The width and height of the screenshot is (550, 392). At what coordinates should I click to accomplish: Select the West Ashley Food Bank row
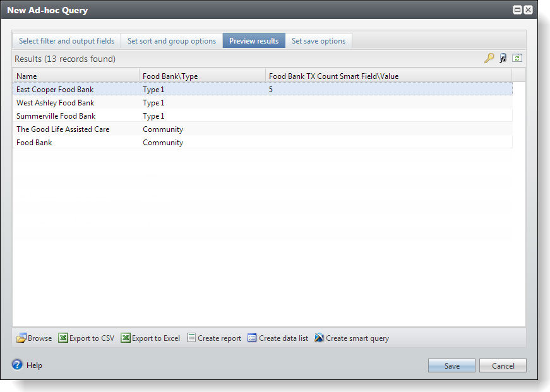point(263,103)
